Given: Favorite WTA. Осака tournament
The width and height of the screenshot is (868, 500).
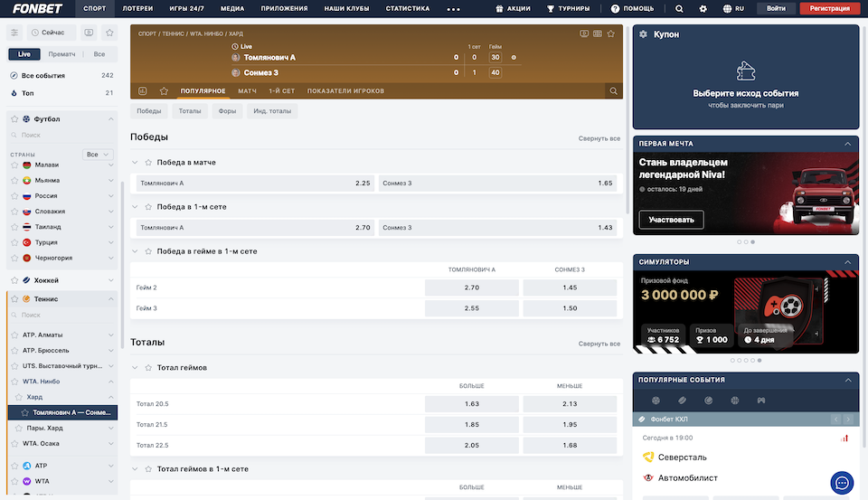Looking at the screenshot, I should pyautogui.click(x=14, y=444).
